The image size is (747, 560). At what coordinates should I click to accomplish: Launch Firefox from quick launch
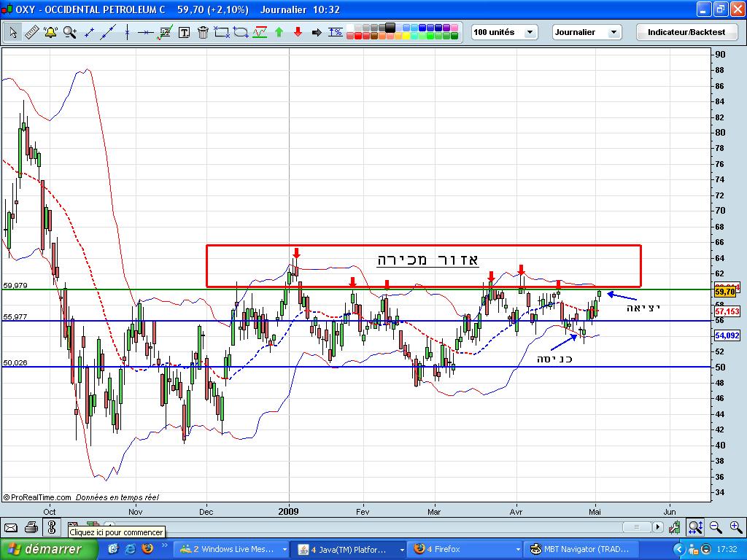coord(147,549)
